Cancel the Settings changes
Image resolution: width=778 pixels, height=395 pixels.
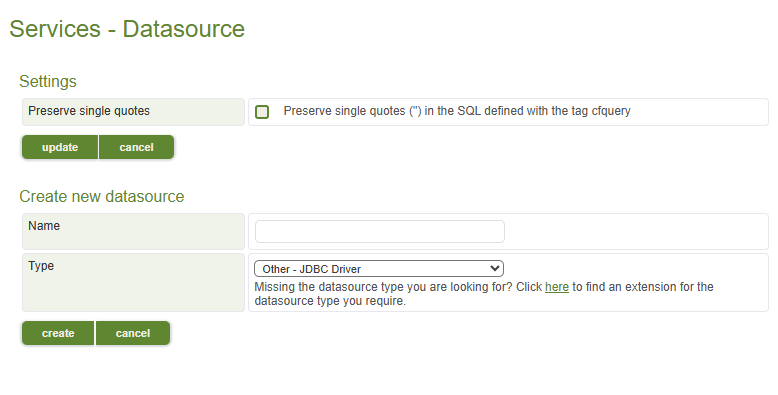click(136, 147)
